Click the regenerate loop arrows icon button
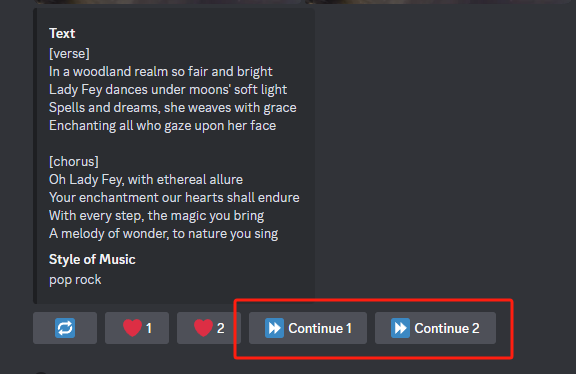576x374 pixels. click(x=65, y=328)
